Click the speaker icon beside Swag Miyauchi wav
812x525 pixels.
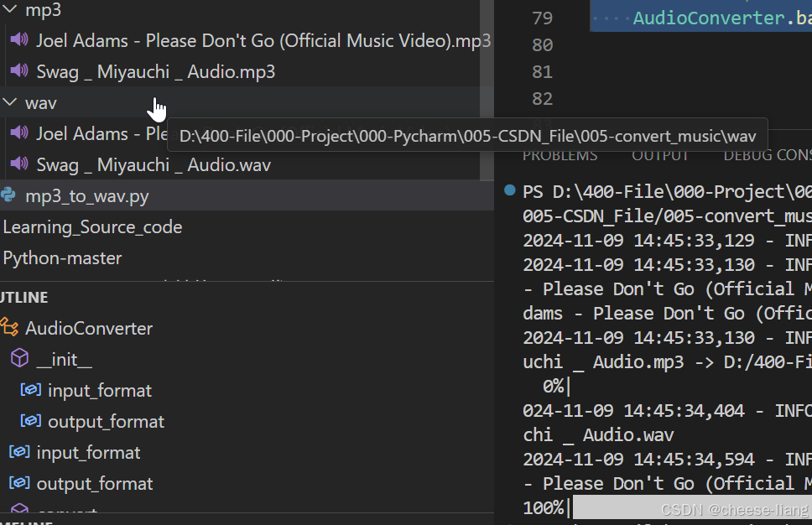pos(18,164)
